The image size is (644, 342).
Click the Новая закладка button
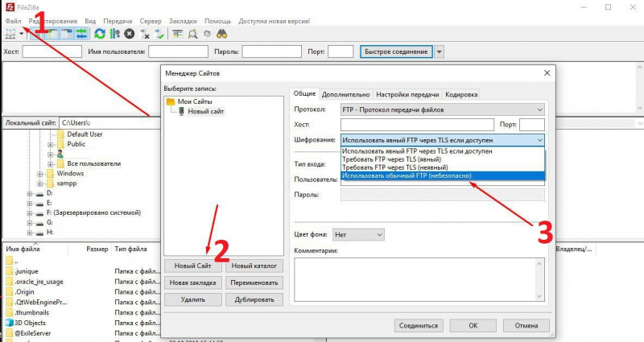pos(192,282)
